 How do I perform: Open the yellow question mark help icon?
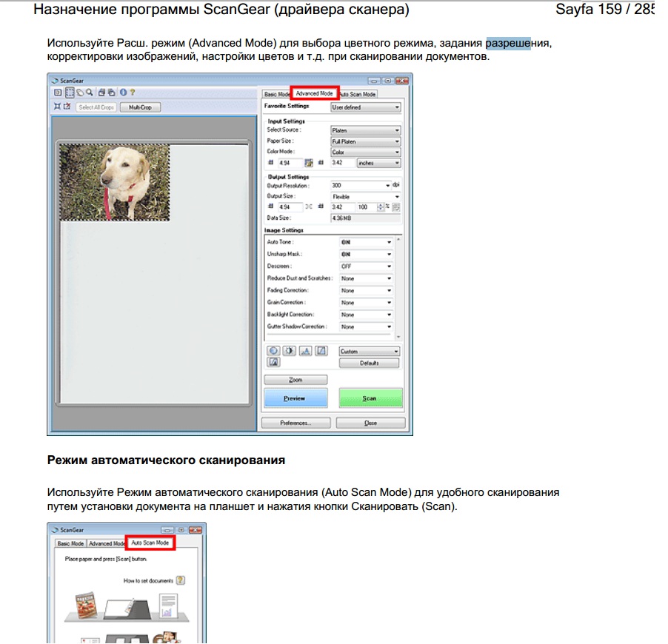tap(132, 93)
